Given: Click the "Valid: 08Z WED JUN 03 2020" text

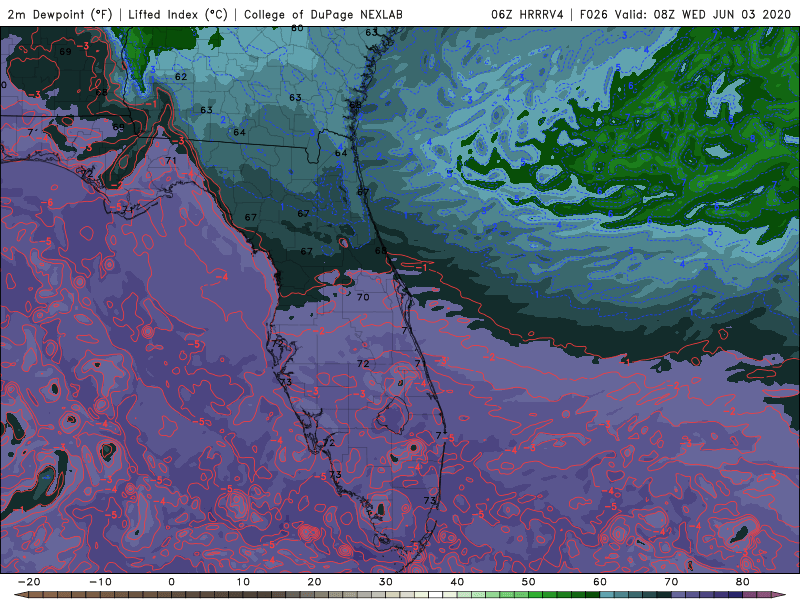Looking at the screenshot, I should pos(703,14).
